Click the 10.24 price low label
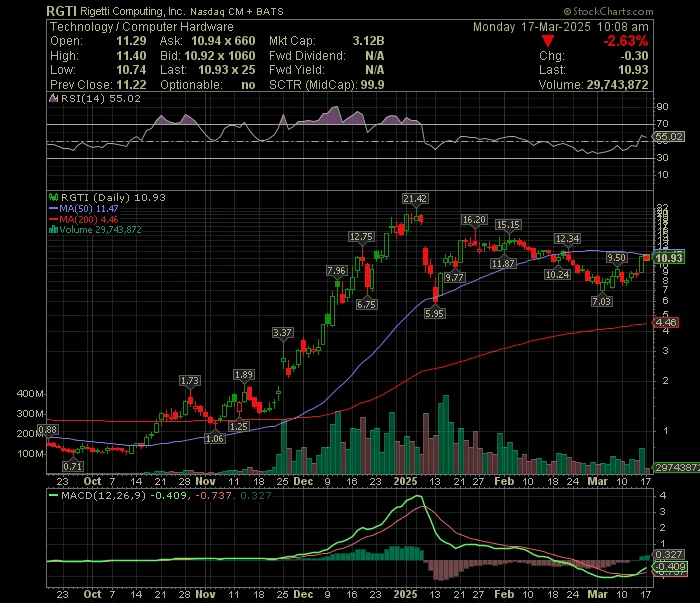Screen dimensions: 700x603 [x=558, y=274]
